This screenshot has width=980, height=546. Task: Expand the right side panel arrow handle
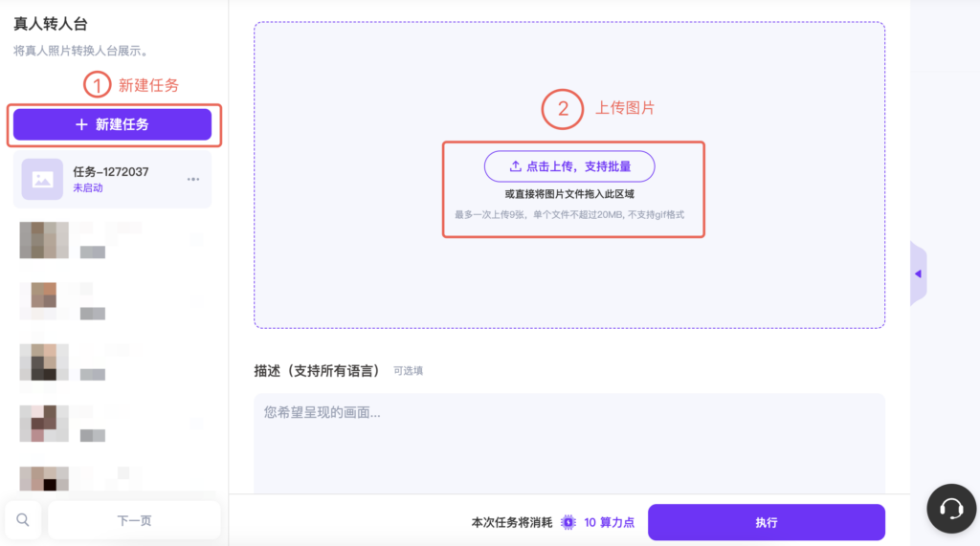click(x=918, y=273)
